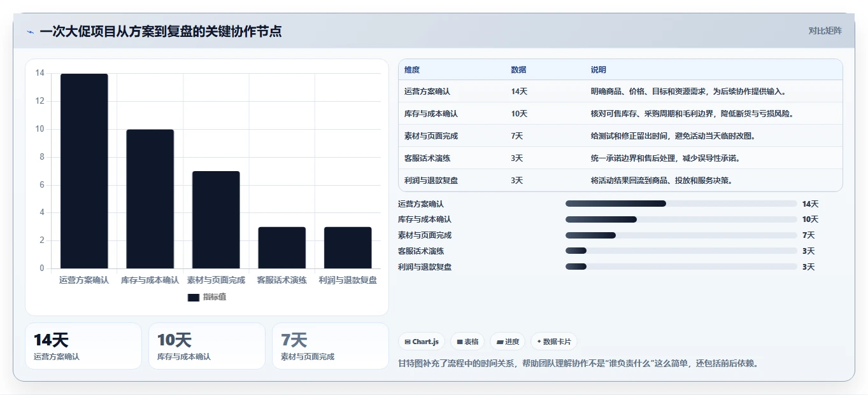Click the 利润与退款复盘 cell in table

click(431, 181)
